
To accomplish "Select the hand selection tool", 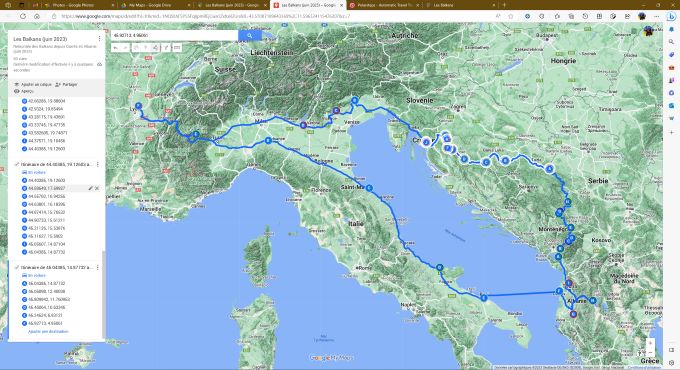I will point(136,48).
